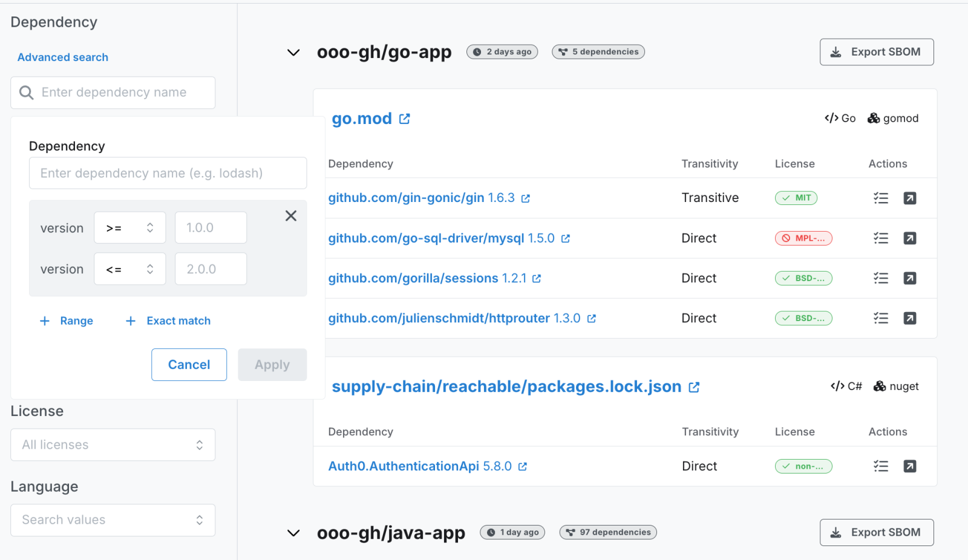This screenshot has width=968, height=560.
Task: Focus the lodash example dependency name field
Action: click(168, 174)
